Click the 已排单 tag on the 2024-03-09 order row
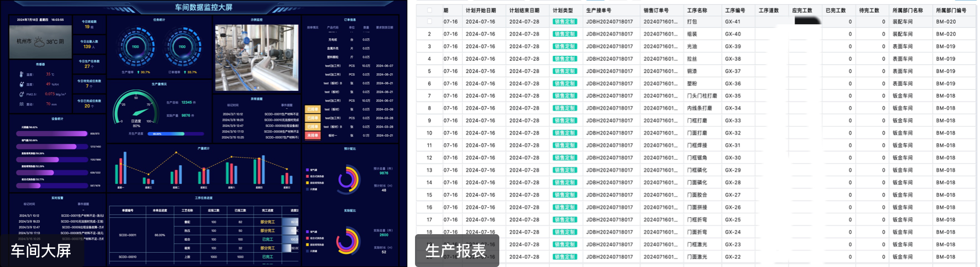 coord(313,109)
